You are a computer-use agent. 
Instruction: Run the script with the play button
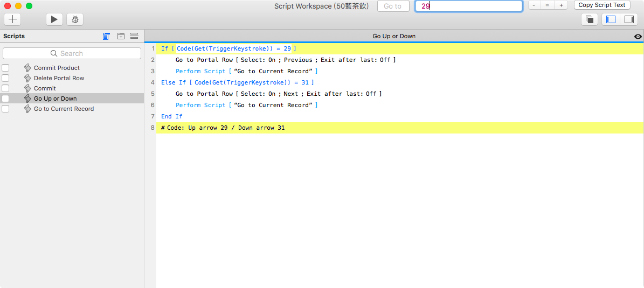[x=54, y=19]
